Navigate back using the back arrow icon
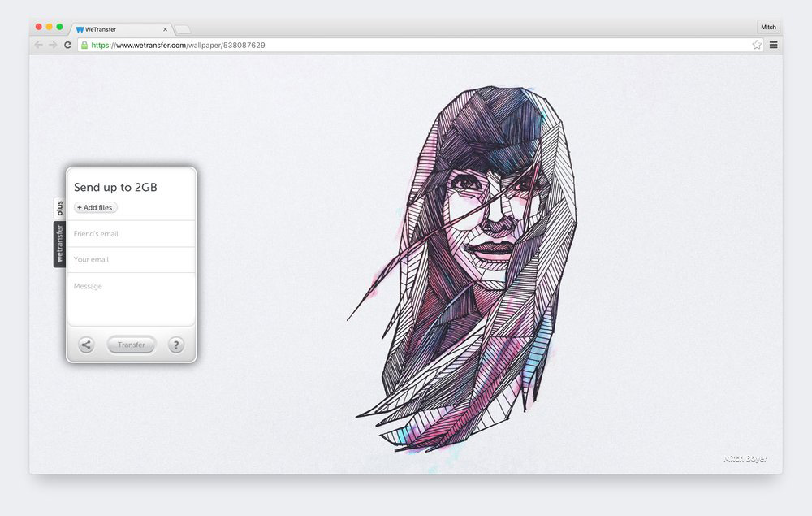 tap(37, 45)
